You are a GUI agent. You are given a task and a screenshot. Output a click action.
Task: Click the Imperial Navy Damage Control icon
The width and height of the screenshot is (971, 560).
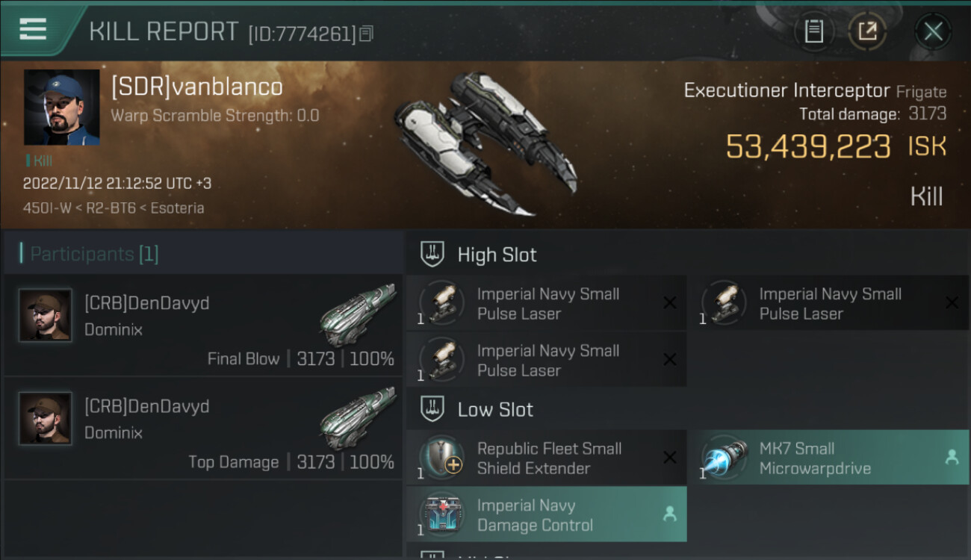441,514
